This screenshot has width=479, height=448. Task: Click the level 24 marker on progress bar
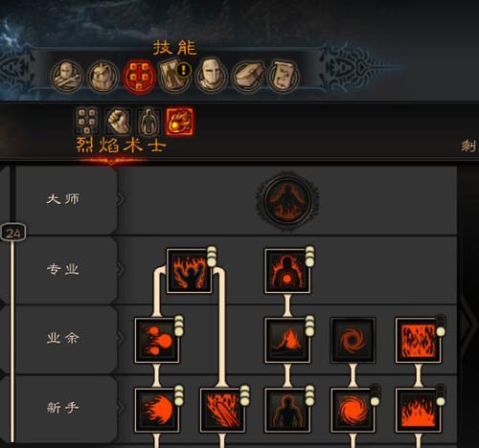[x=13, y=233]
